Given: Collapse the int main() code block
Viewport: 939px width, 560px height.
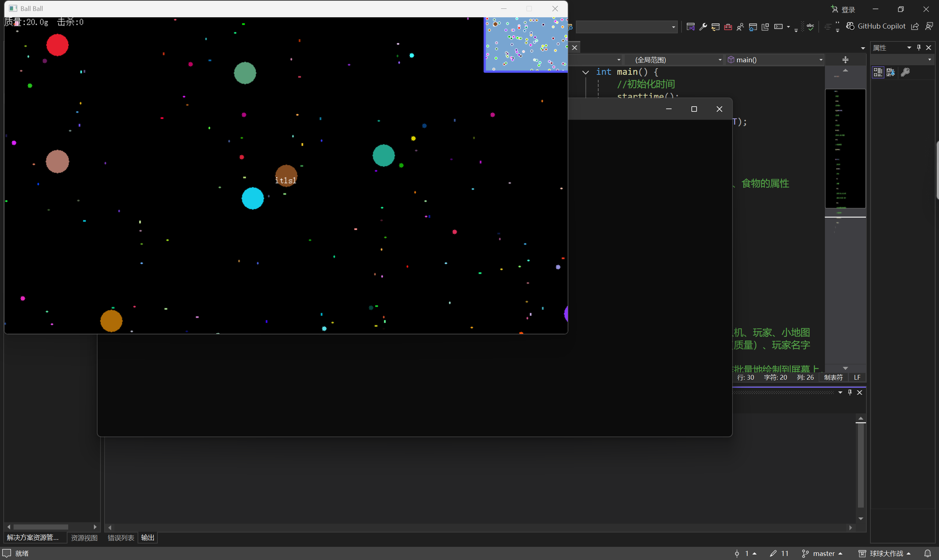Looking at the screenshot, I should 586,72.
